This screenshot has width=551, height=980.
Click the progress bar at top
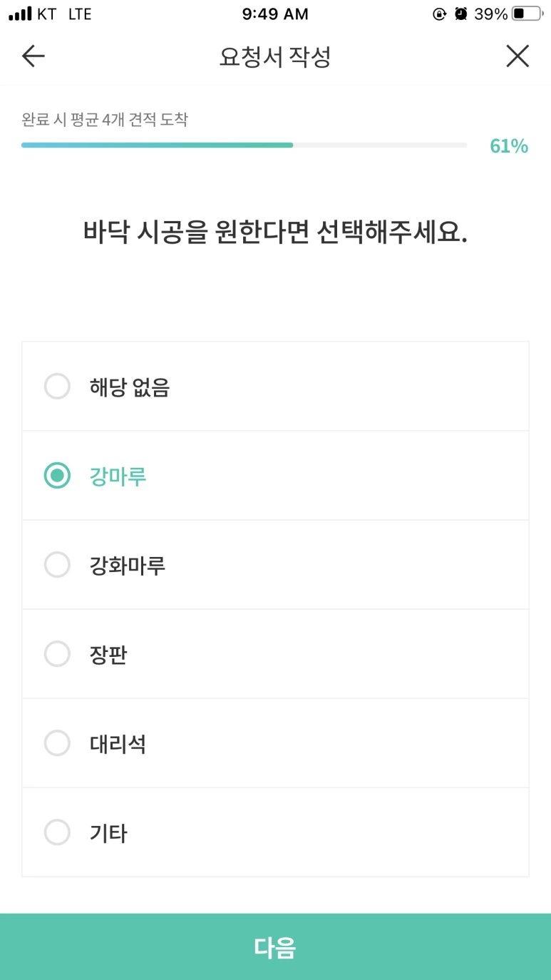tap(244, 145)
